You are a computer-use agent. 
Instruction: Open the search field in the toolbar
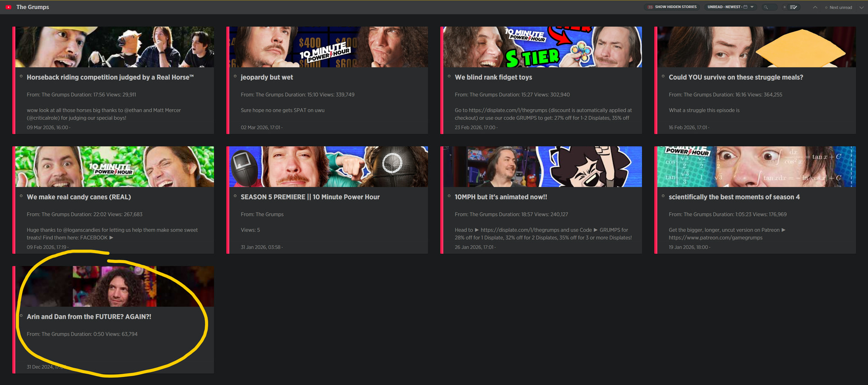click(x=769, y=7)
